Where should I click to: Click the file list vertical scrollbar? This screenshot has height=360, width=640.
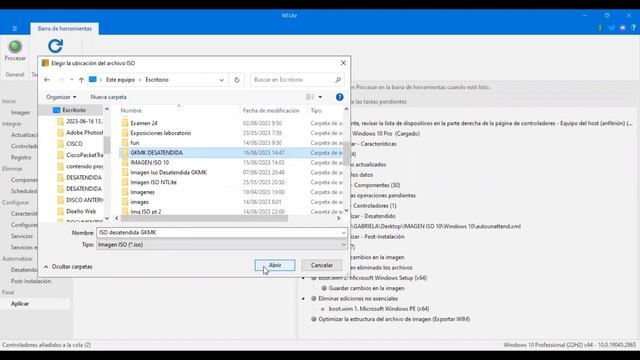click(346, 153)
